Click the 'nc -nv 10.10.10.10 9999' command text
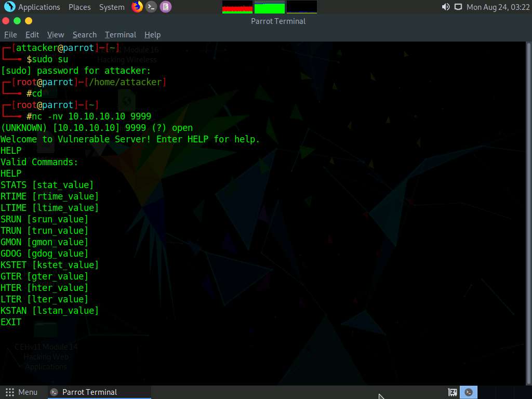The width and height of the screenshot is (532, 399). pos(91,116)
